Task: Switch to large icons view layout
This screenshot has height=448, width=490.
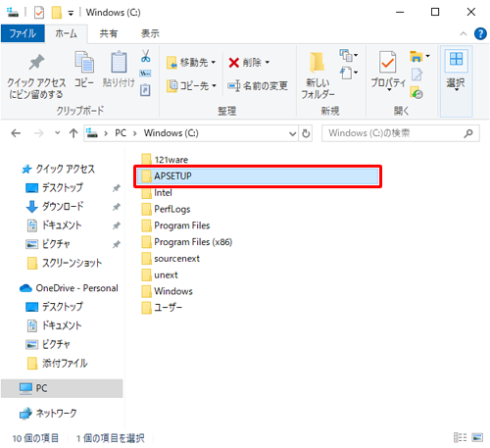Action: coord(477,437)
